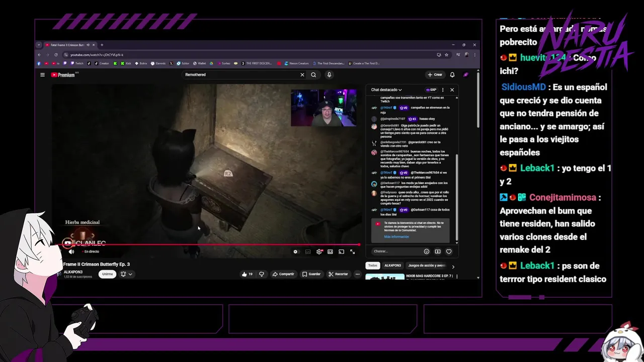The height and width of the screenshot is (362, 644).
Task: Enter fullscreen video mode
Action: (x=352, y=251)
